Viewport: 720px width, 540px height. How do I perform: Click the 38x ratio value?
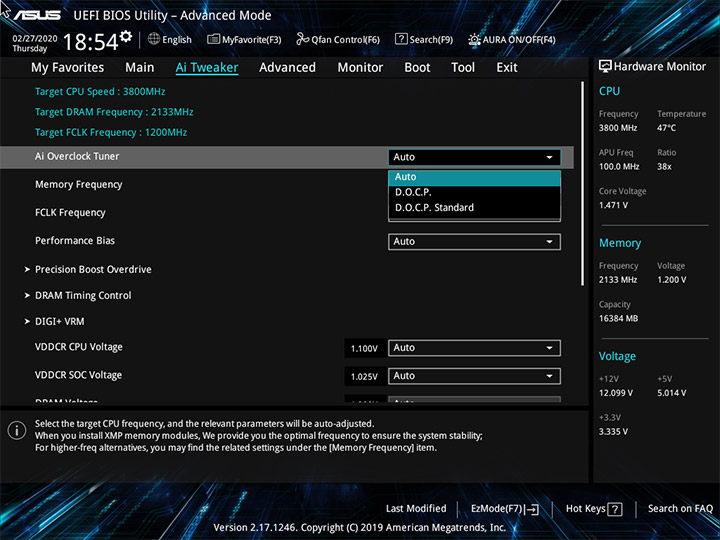(x=664, y=167)
